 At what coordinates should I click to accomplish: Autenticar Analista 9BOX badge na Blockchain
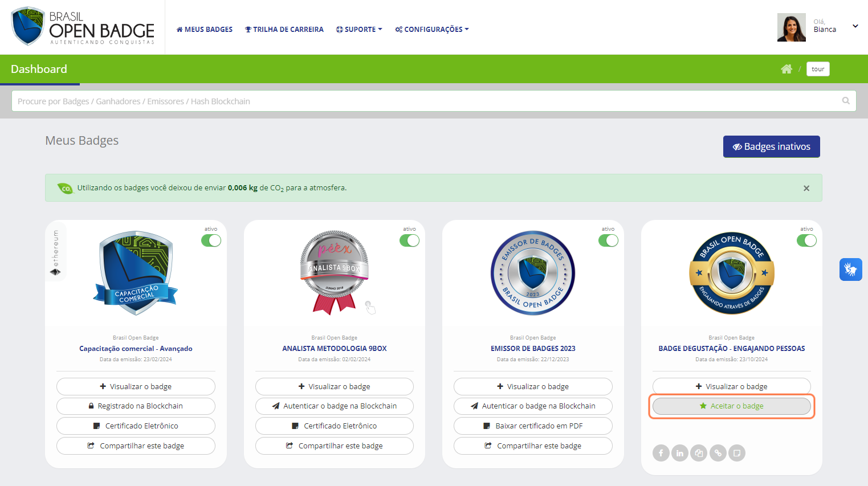(x=335, y=406)
